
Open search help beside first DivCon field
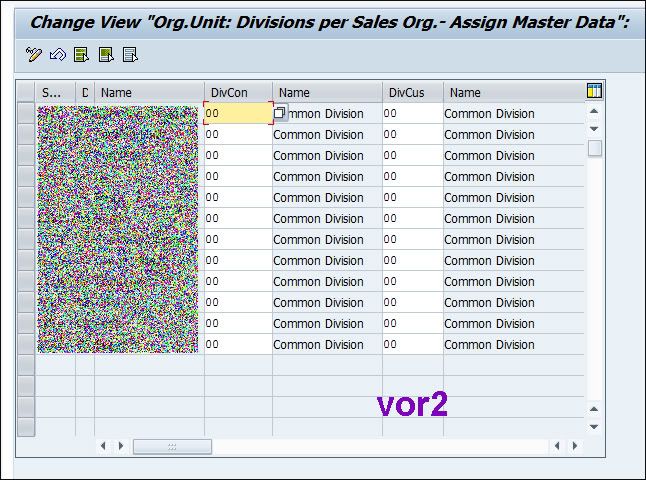coord(281,113)
